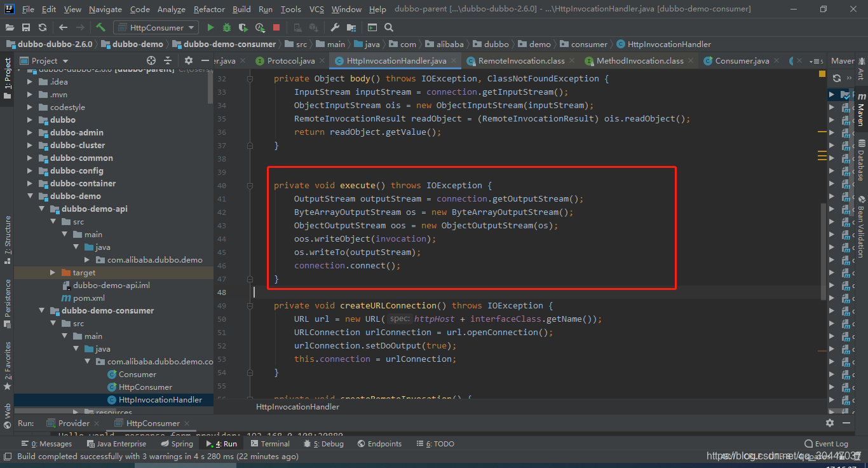Open Search Everywhere magnifier icon

[x=389, y=27]
